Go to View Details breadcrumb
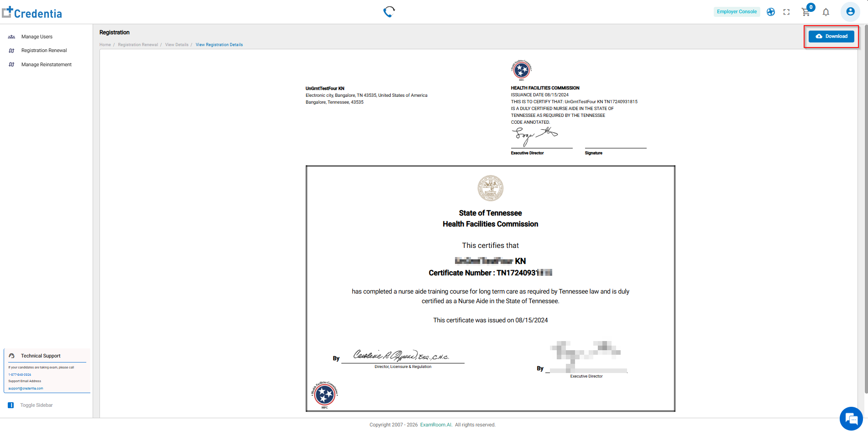The width and height of the screenshot is (868, 431). click(177, 45)
